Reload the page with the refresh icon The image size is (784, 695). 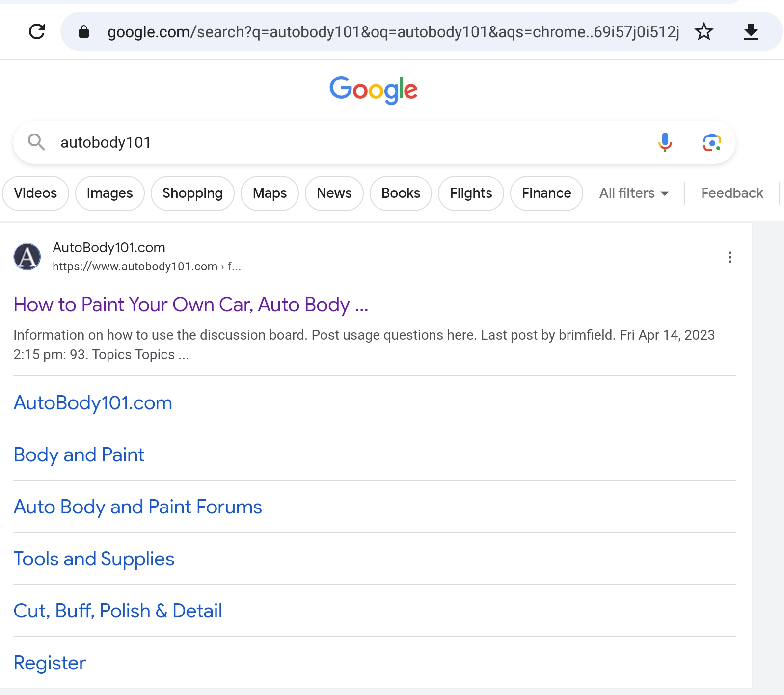(x=37, y=31)
